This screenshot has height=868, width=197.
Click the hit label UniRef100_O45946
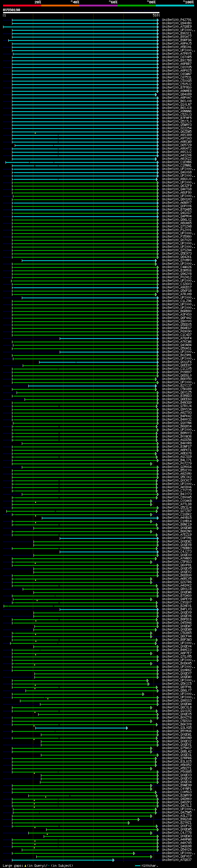177,623
